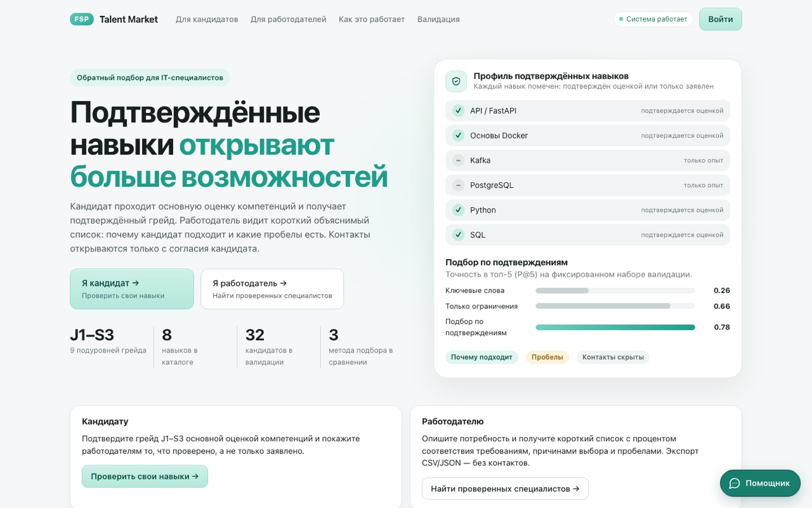
Task: Click the FSP logo badge
Action: [x=82, y=19]
